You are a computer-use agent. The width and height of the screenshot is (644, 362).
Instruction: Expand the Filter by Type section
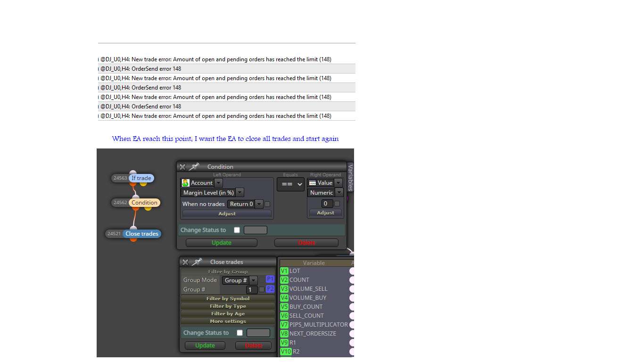coord(228,306)
